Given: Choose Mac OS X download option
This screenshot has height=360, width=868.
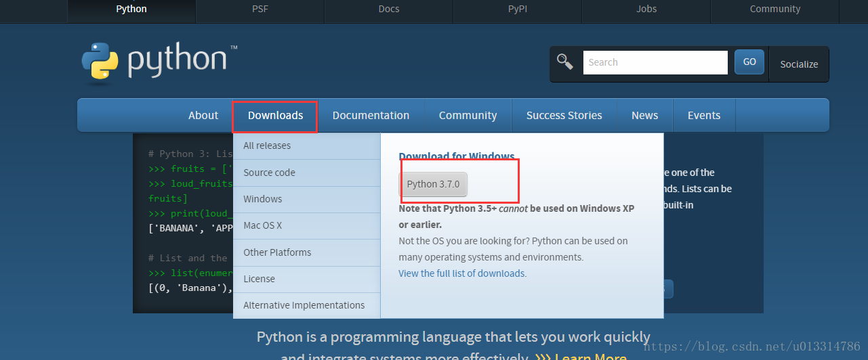Looking at the screenshot, I should [262, 225].
